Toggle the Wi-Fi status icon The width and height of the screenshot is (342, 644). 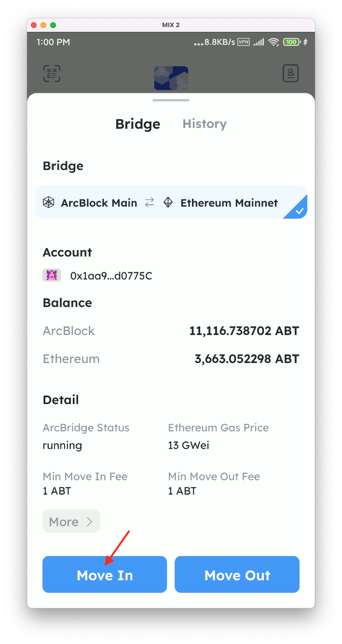click(x=274, y=42)
